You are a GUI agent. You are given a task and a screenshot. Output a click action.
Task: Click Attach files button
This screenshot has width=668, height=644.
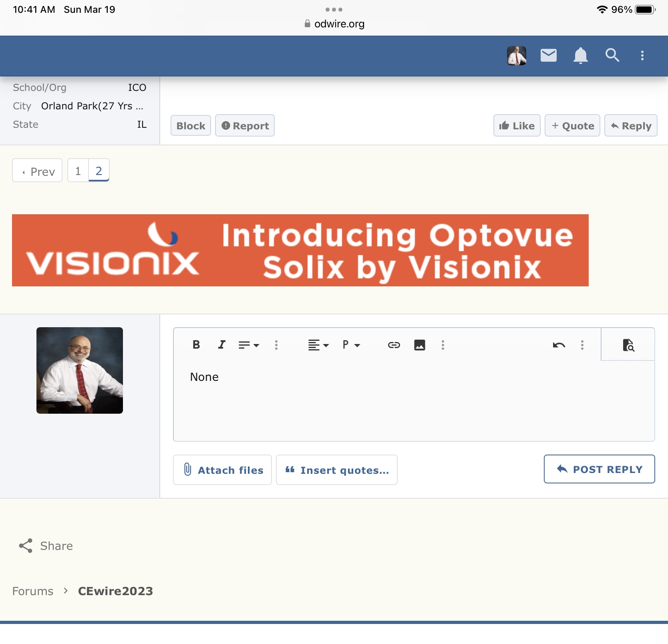(222, 470)
